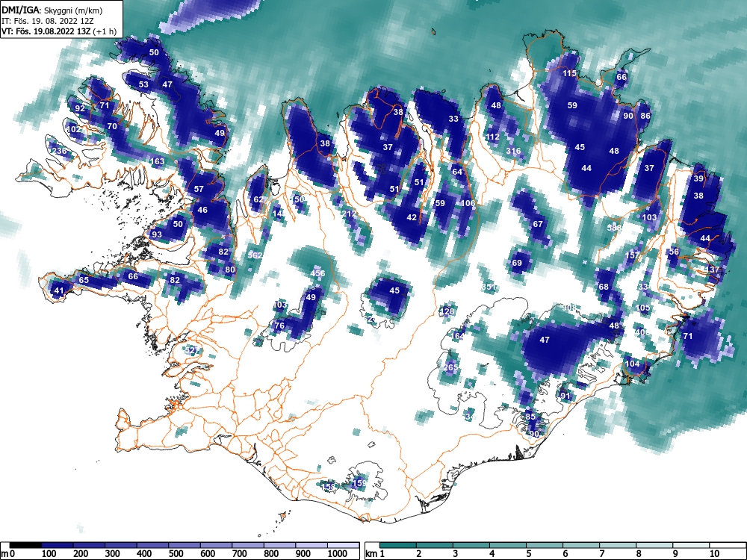This screenshot has height=560, width=747.
Task: Click the visibility value 64 in the north
Action: pos(457,172)
